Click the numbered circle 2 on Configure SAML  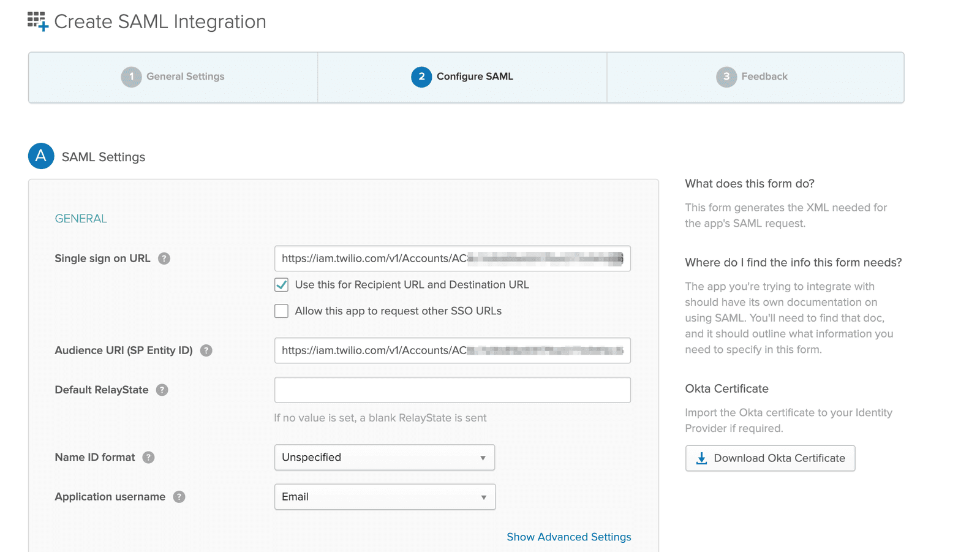(421, 77)
